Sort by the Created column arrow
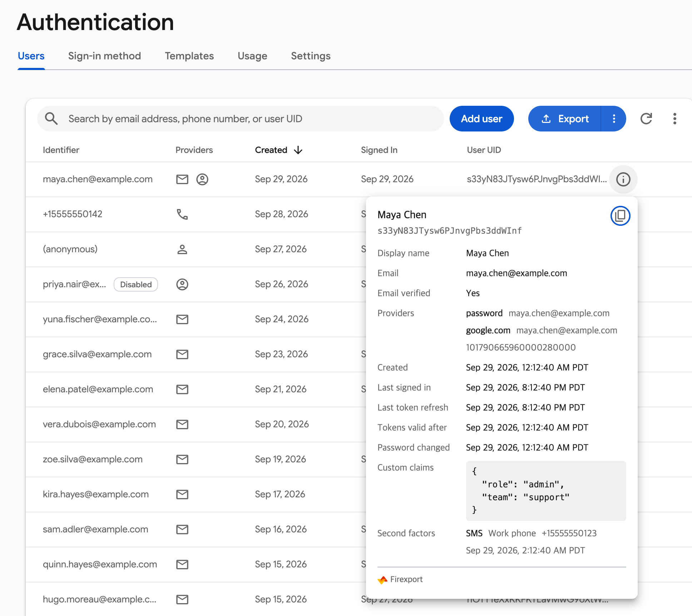Viewport: 692px width, 616px height. coord(298,150)
